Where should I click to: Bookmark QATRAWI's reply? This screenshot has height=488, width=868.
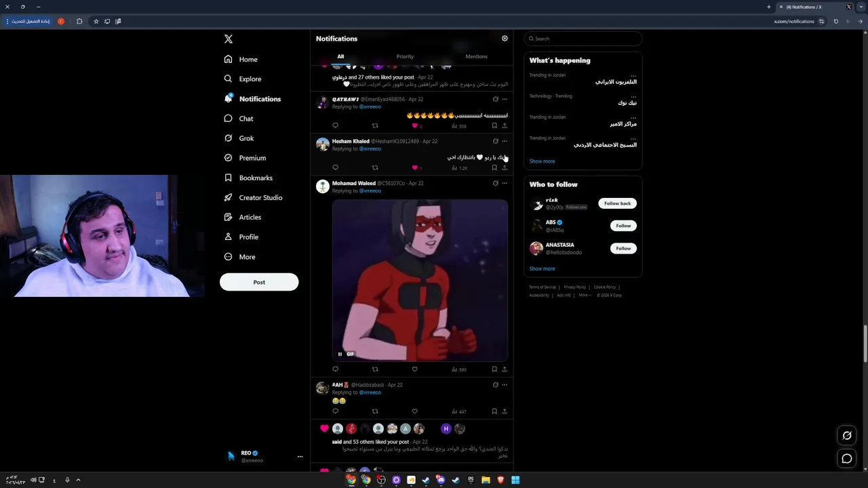coord(494,125)
